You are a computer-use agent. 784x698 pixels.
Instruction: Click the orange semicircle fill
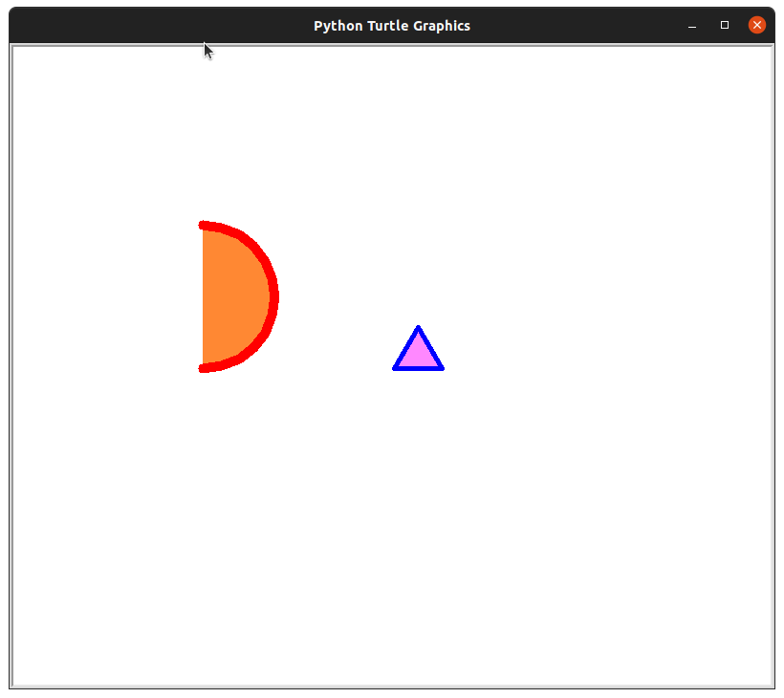(x=233, y=297)
